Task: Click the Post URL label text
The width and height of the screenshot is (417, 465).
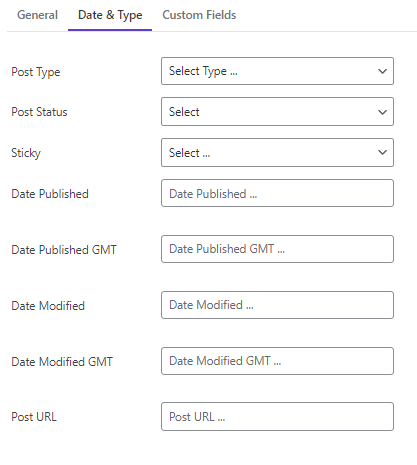Action: point(34,417)
